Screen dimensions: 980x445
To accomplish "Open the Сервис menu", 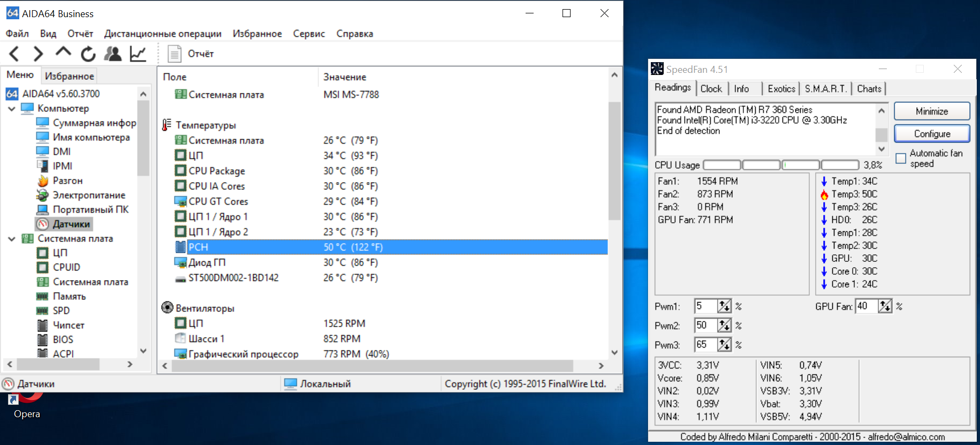I will [x=309, y=34].
